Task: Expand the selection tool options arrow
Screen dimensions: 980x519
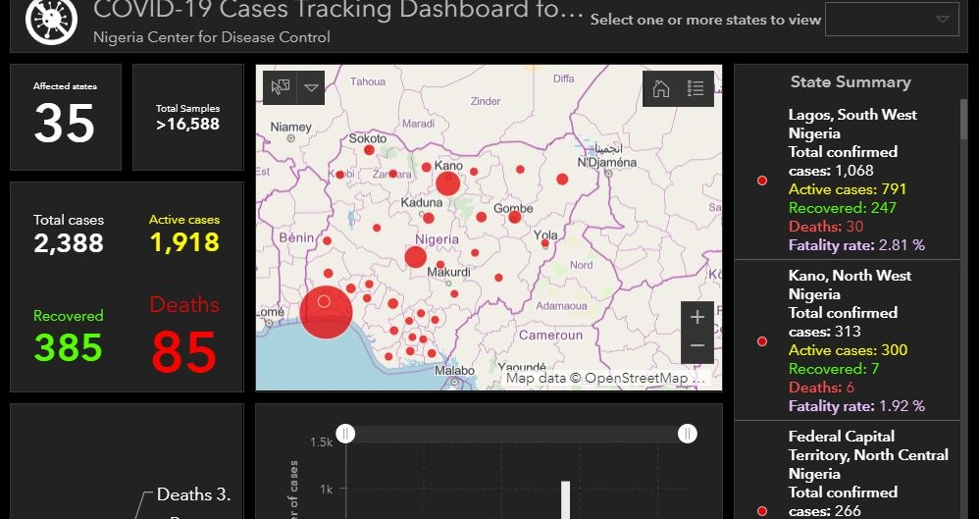Action: [x=311, y=87]
